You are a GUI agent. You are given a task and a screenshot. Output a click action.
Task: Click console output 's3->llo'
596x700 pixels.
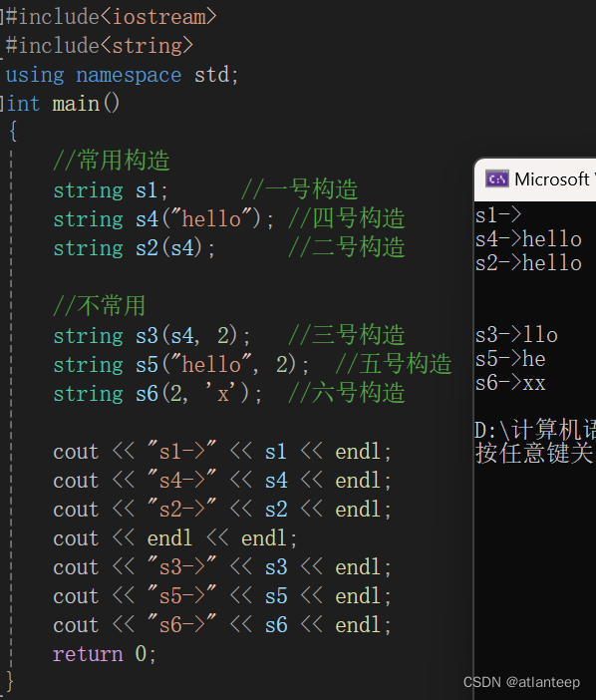516,335
